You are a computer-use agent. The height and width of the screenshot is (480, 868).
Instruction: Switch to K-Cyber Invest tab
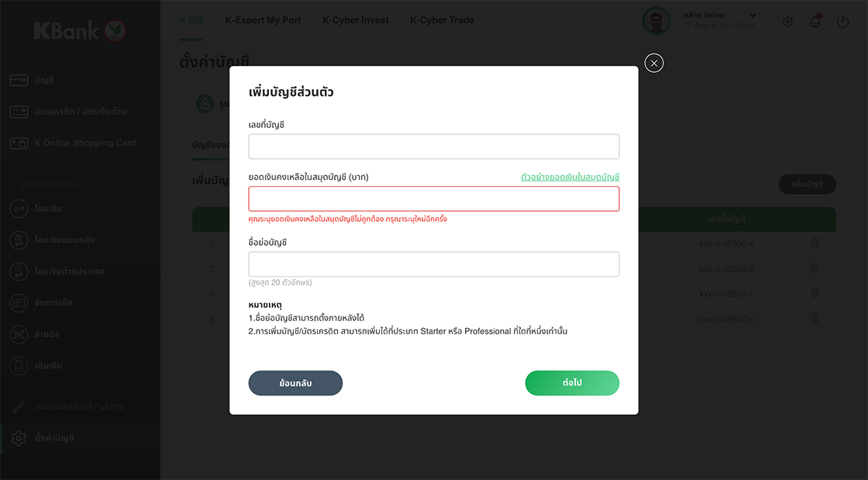point(356,20)
